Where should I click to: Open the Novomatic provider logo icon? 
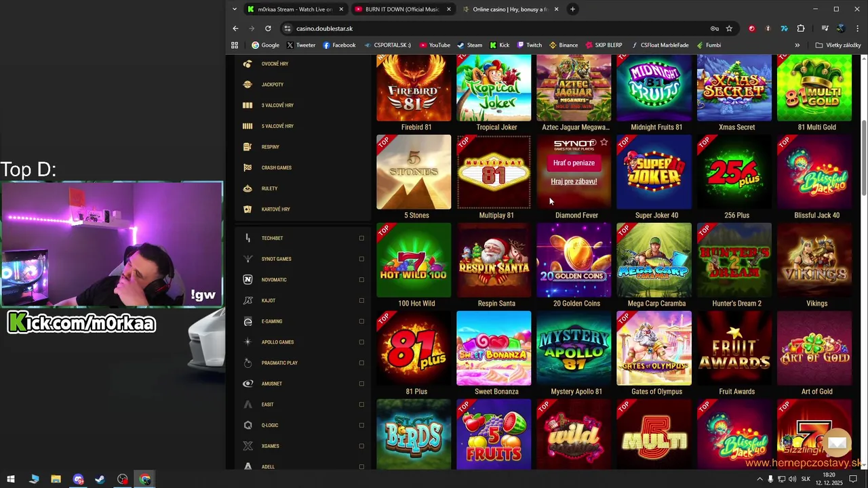coord(248,280)
